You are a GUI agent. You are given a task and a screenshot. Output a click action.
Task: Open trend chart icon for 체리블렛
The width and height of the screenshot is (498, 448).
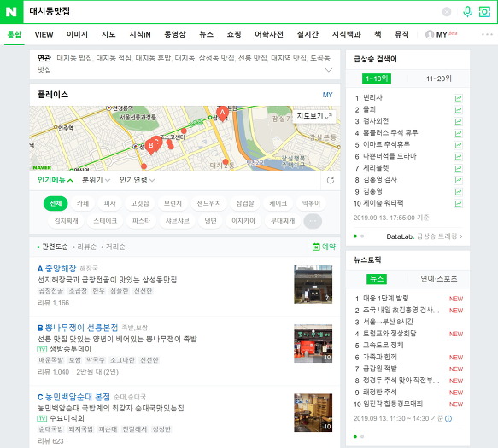[458, 168]
